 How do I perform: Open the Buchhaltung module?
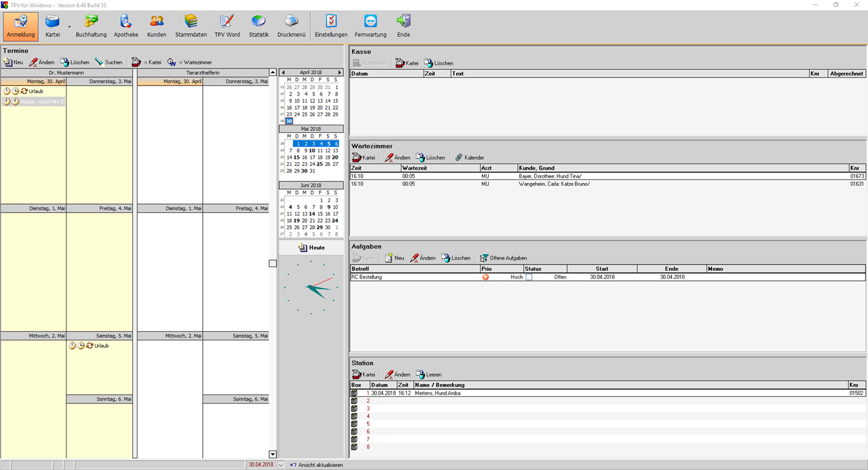(x=91, y=26)
